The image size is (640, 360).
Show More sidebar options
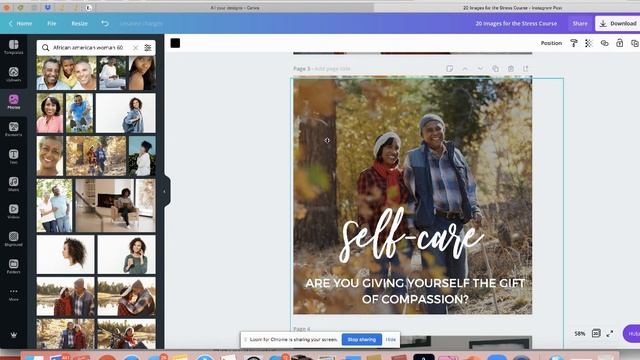(13, 294)
